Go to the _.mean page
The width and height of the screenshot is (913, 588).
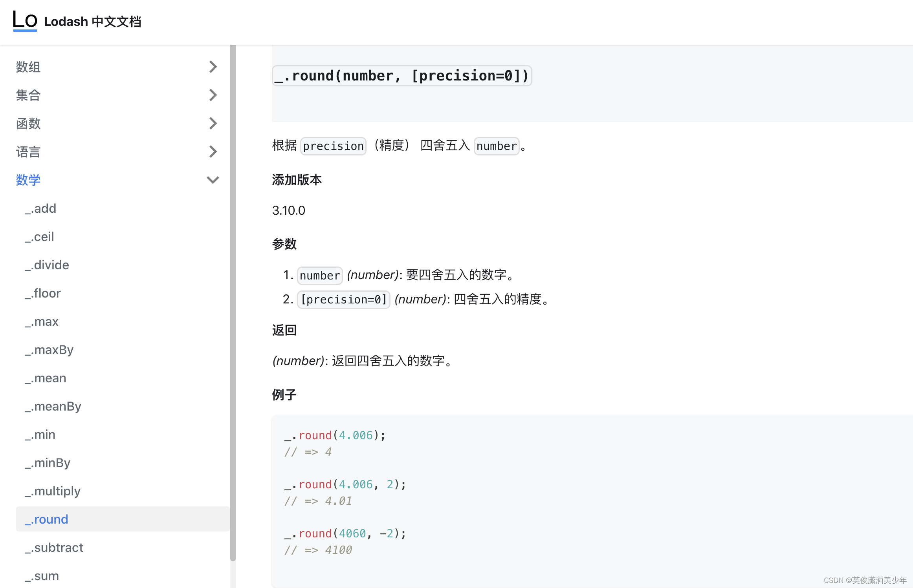pos(46,378)
